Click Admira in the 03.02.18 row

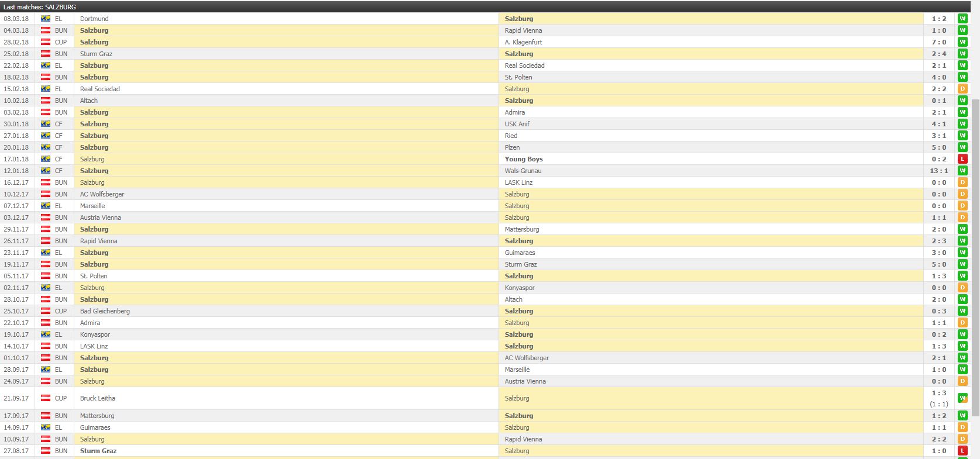point(515,112)
